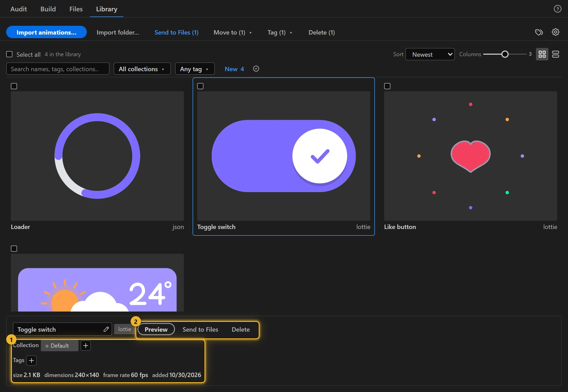Click Import animations button
The image size is (568, 392).
46,32
